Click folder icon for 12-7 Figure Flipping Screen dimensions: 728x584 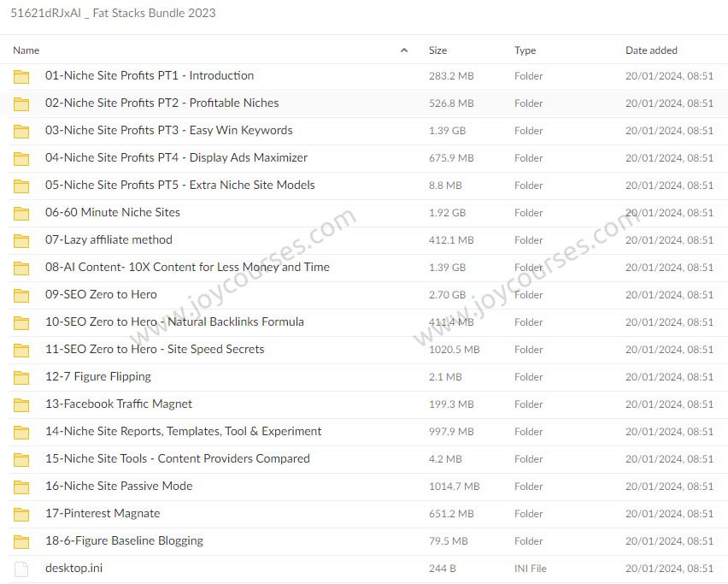coord(21,377)
